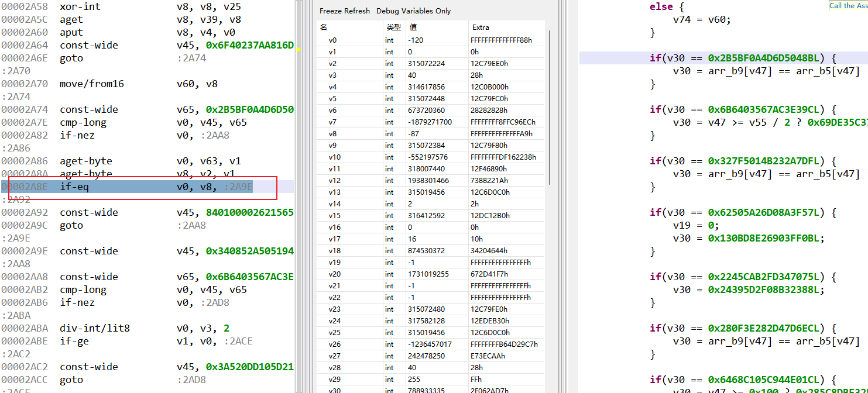
Task: Click the Call the Ass tooltip link
Action: (848, 5)
